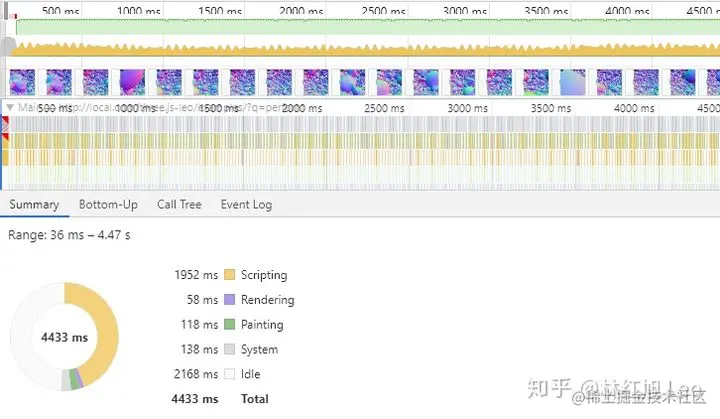The width and height of the screenshot is (720, 419).
Task: Click the 'System' legend label
Action: coord(259,350)
